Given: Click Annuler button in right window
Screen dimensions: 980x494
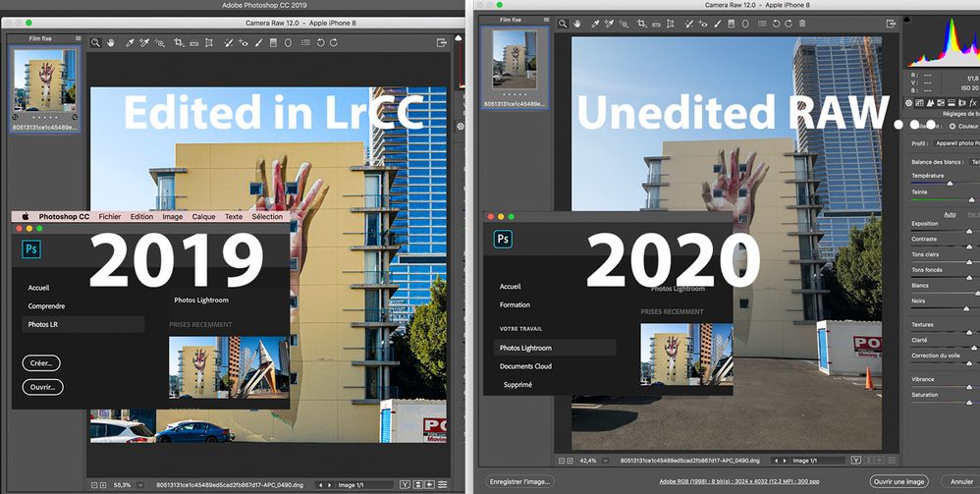Looking at the screenshot, I should pyautogui.click(x=960, y=481).
